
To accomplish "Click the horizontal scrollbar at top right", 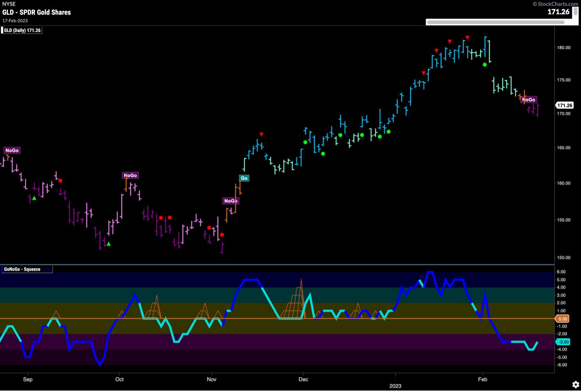I will [x=495, y=22].
